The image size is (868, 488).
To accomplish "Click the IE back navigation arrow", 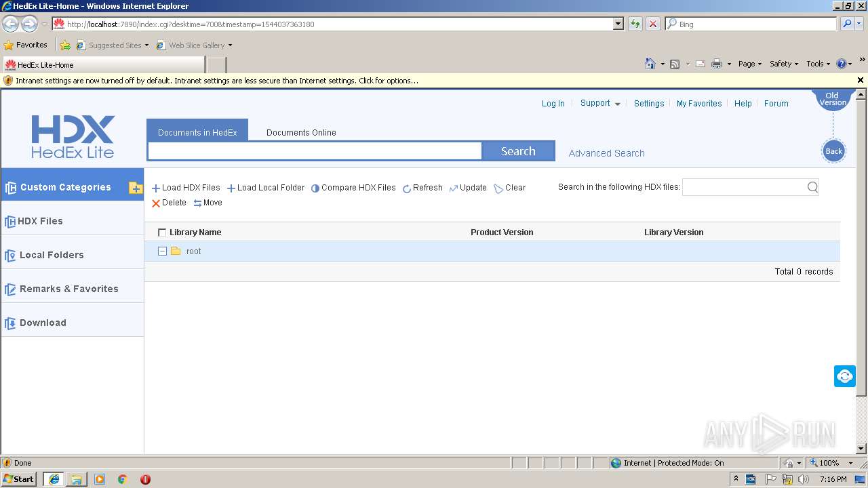I will pos(11,24).
